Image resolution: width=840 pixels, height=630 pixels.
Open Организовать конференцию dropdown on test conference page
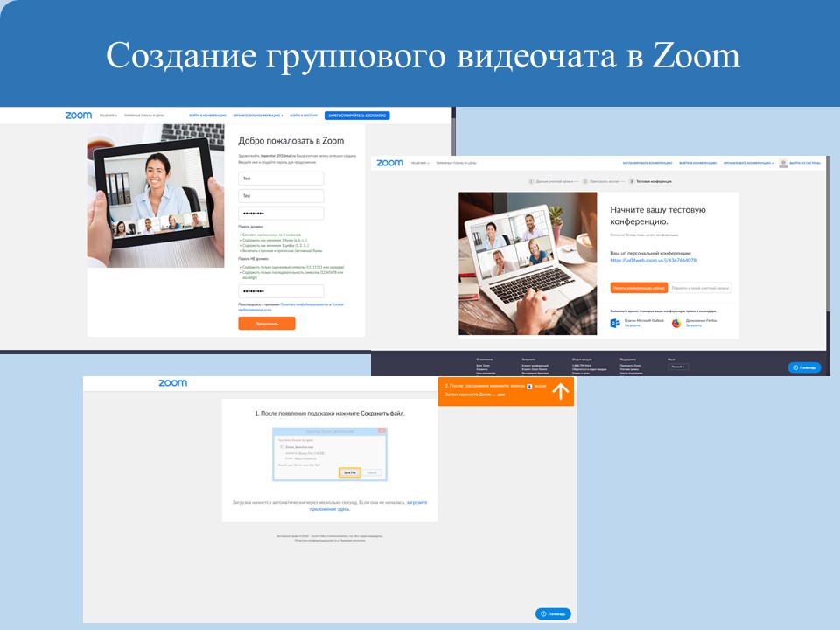(748, 163)
